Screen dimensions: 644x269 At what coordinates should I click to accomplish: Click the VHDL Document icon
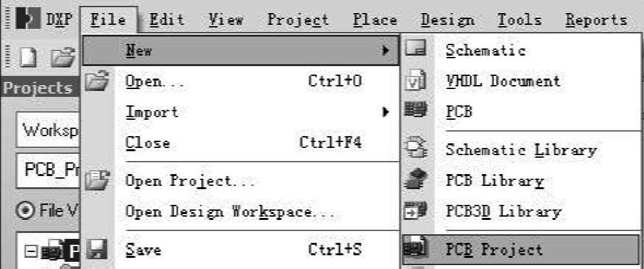417,81
